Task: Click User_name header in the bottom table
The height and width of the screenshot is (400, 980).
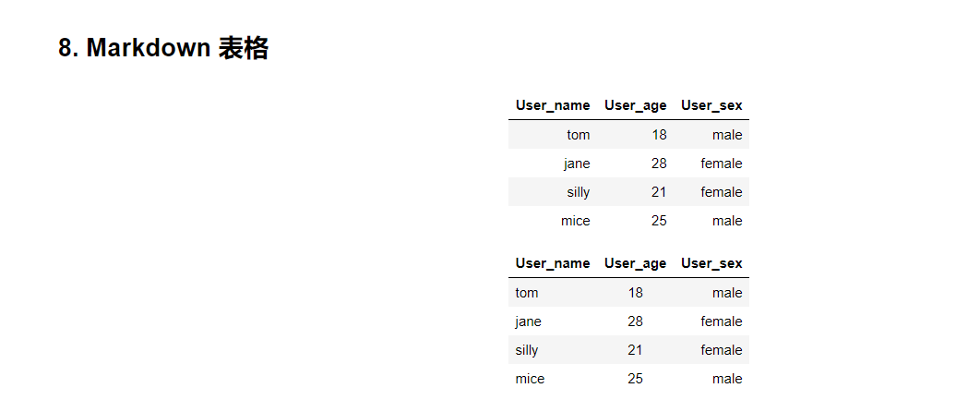Action: pyautogui.click(x=552, y=263)
